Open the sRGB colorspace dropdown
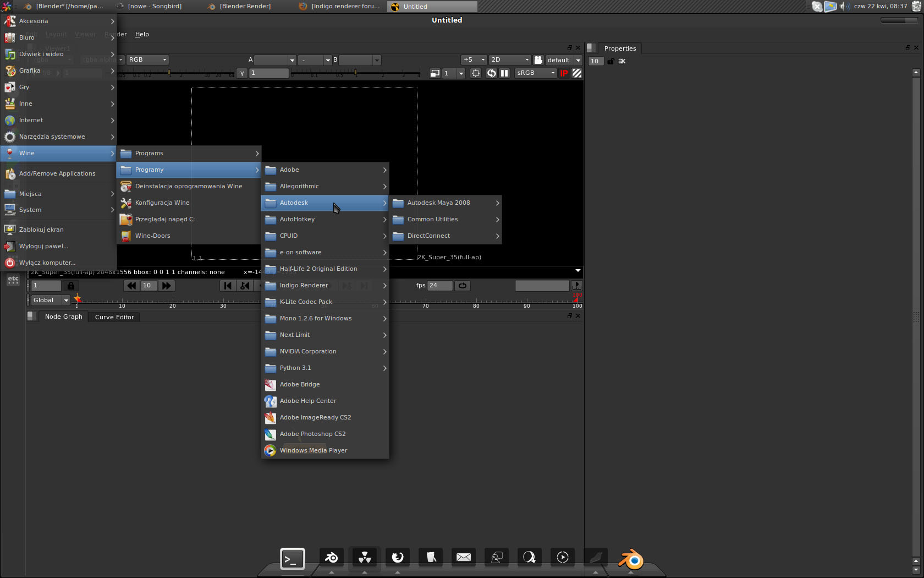Screen dimensions: 924x578 [536, 73]
